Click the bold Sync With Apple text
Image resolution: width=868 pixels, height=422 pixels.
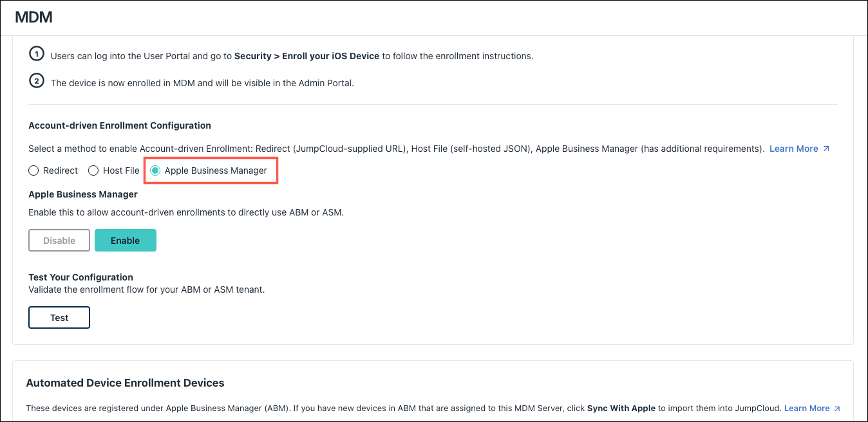tap(621, 408)
